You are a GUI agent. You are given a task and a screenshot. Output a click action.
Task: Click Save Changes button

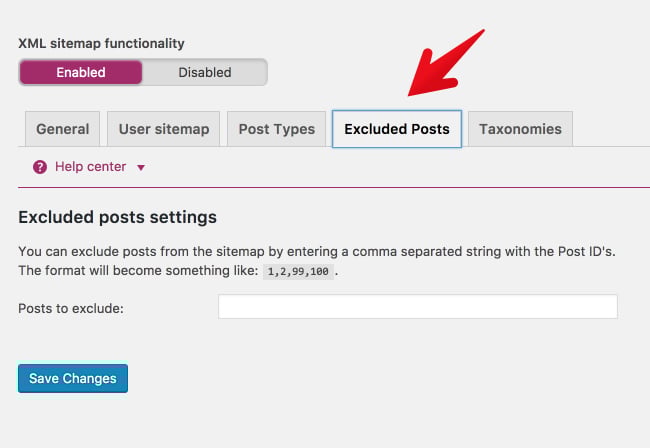(x=73, y=378)
